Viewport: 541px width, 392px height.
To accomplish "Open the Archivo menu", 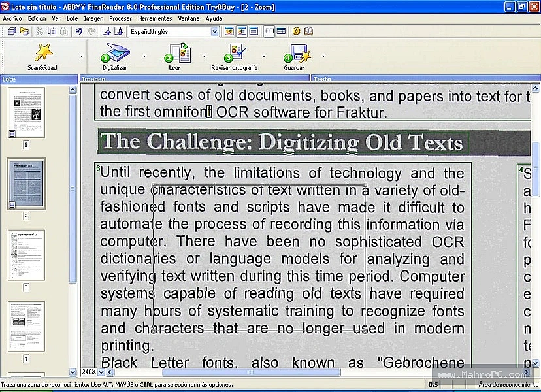I will pyautogui.click(x=12, y=19).
